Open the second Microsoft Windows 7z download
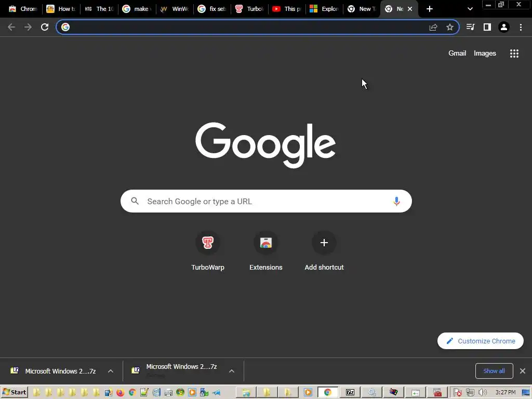This screenshot has width=532, height=399. tap(175, 371)
